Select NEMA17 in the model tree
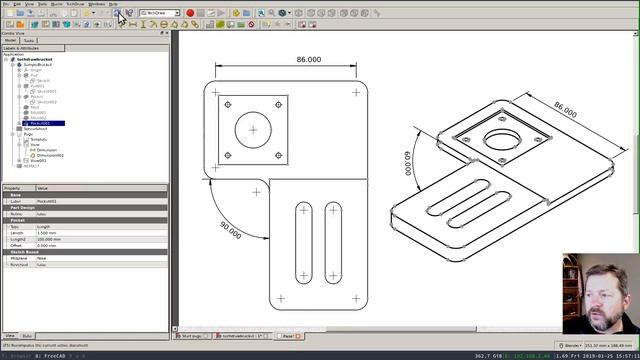The image size is (640, 360). click(x=31, y=166)
